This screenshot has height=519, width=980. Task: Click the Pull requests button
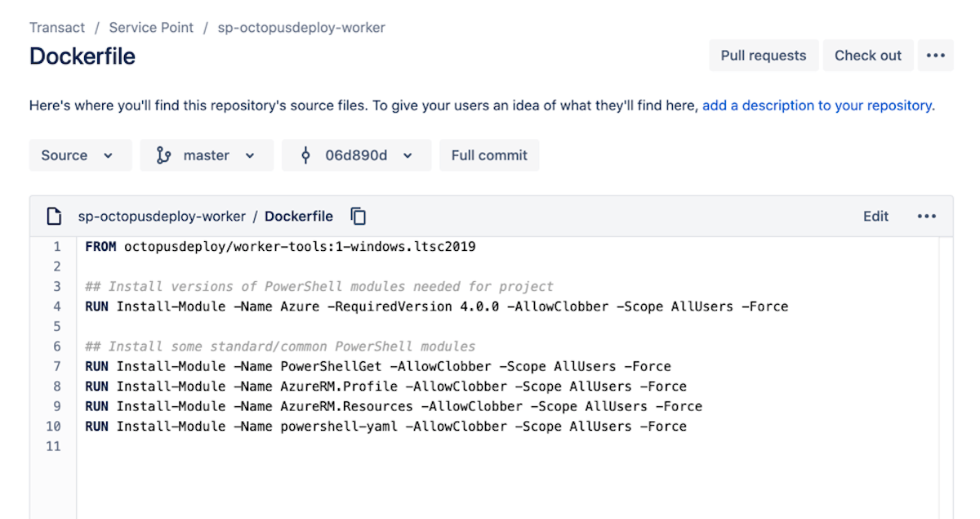(x=763, y=55)
